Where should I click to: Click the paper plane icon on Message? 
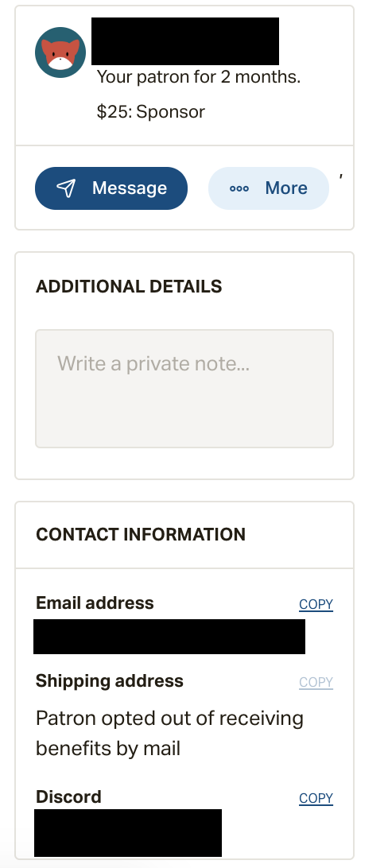click(x=66, y=188)
